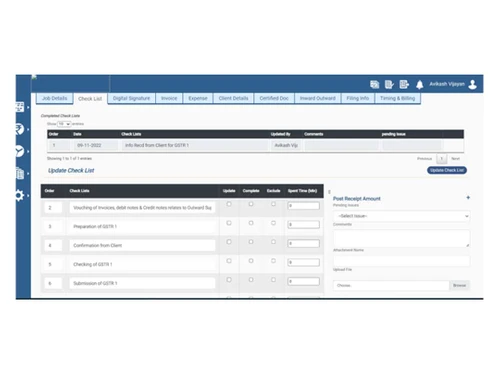
Task: Select Exclude radio for Confirmation from Client
Action: coord(273,242)
